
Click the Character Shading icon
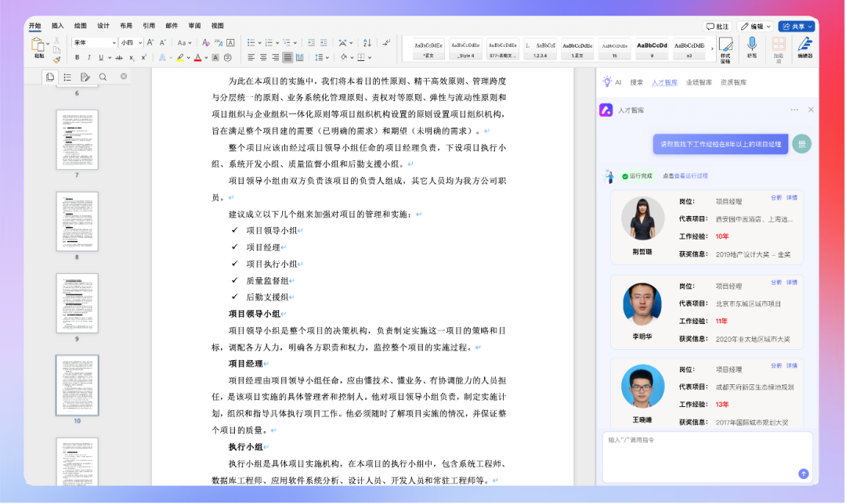click(215, 58)
